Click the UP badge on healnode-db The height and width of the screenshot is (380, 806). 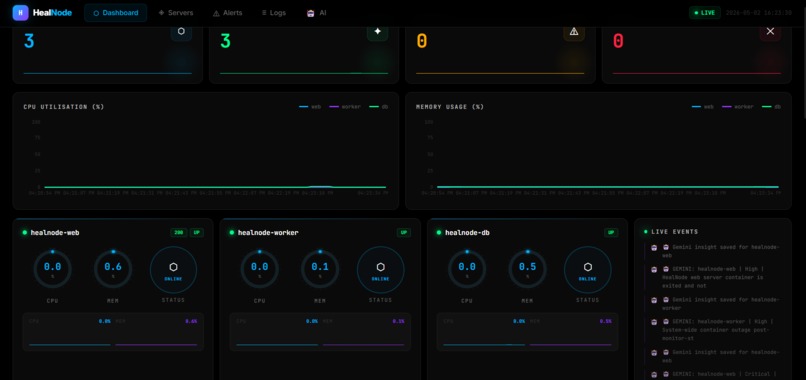tap(611, 233)
